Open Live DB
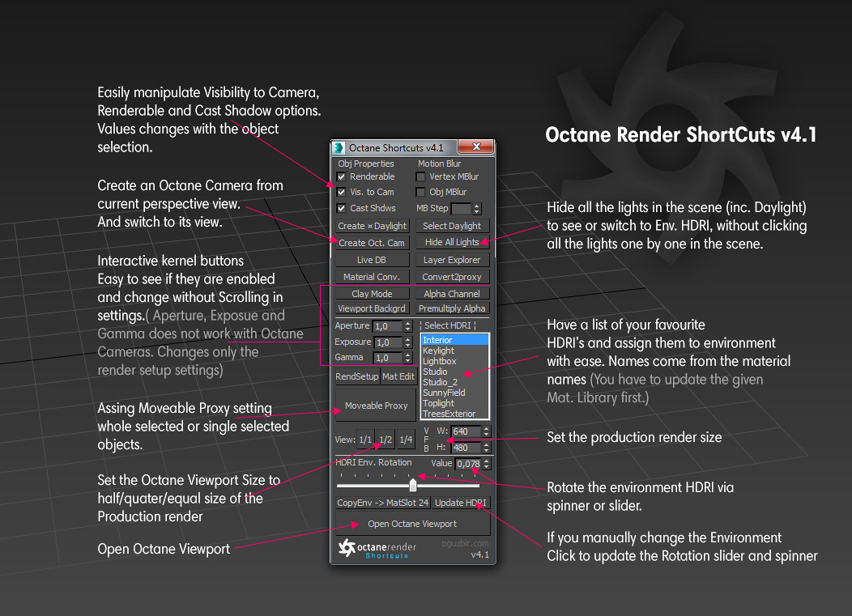The height and width of the screenshot is (616, 852). tap(372, 260)
